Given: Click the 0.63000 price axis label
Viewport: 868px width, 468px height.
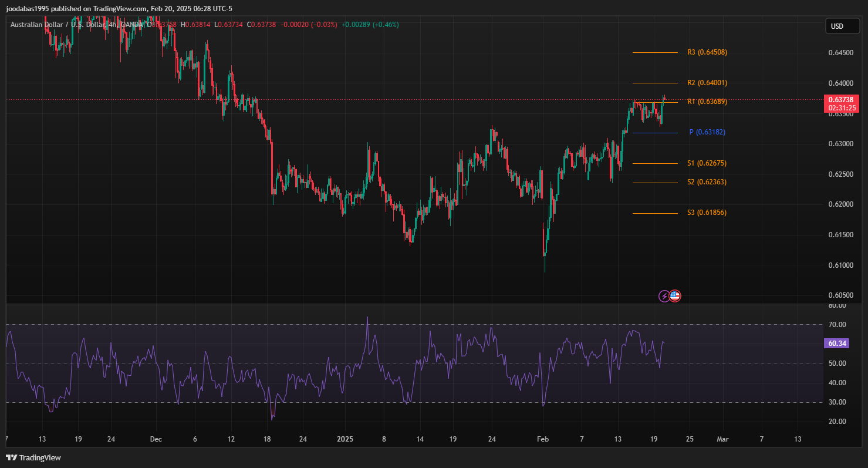Looking at the screenshot, I should pyautogui.click(x=840, y=144).
